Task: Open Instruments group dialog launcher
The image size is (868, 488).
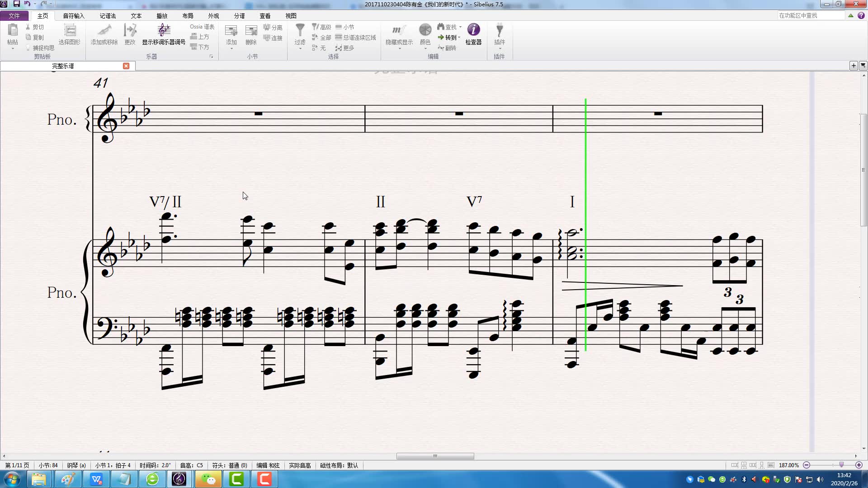Action: [211, 56]
